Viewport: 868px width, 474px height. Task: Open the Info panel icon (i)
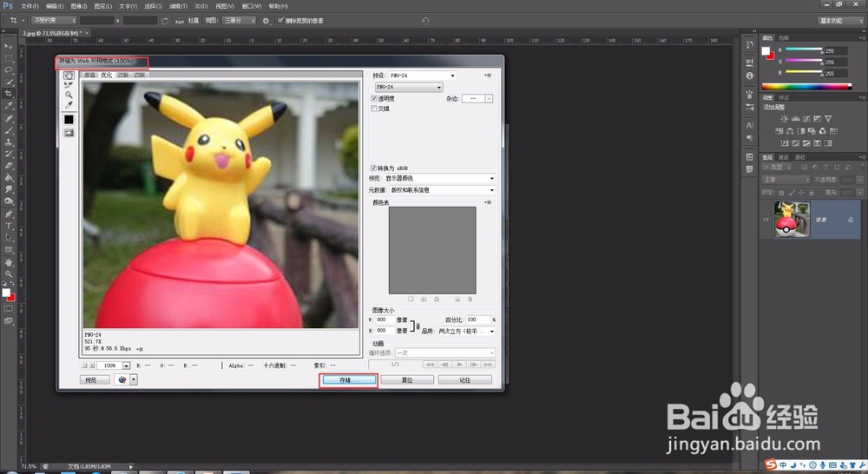click(750, 76)
